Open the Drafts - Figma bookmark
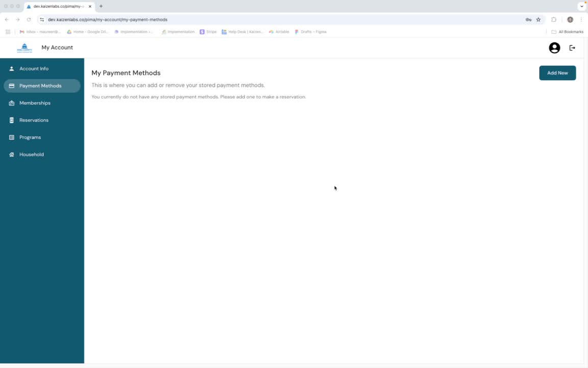The height and width of the screenshot is (368, 588). (x=310, y=32)
